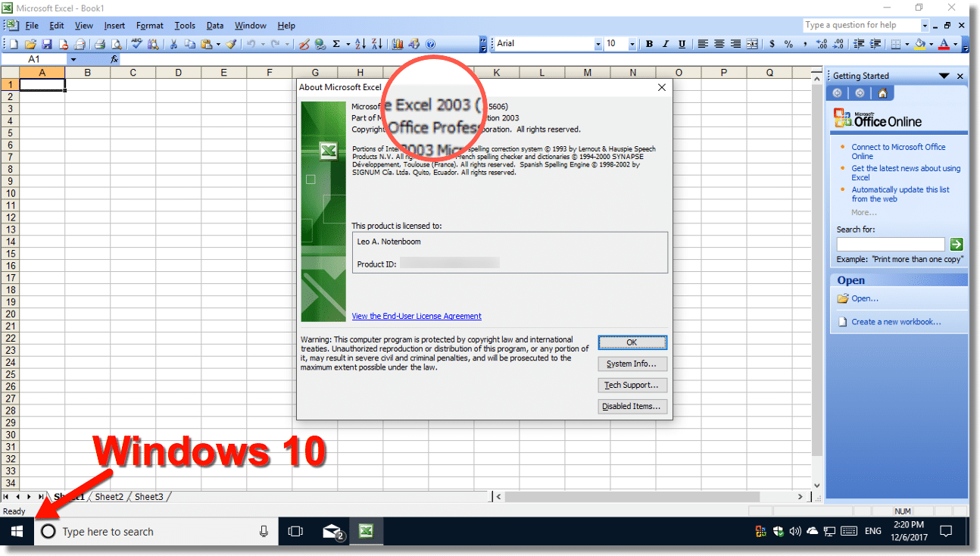Image resolution: width=980 pixels, height=556 pixels.
Task: Open the File menu
Action: pos(31,26)
